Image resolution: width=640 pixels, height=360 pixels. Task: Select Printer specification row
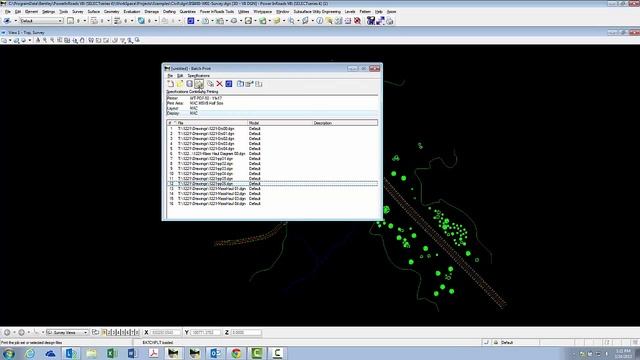(272, 98)
